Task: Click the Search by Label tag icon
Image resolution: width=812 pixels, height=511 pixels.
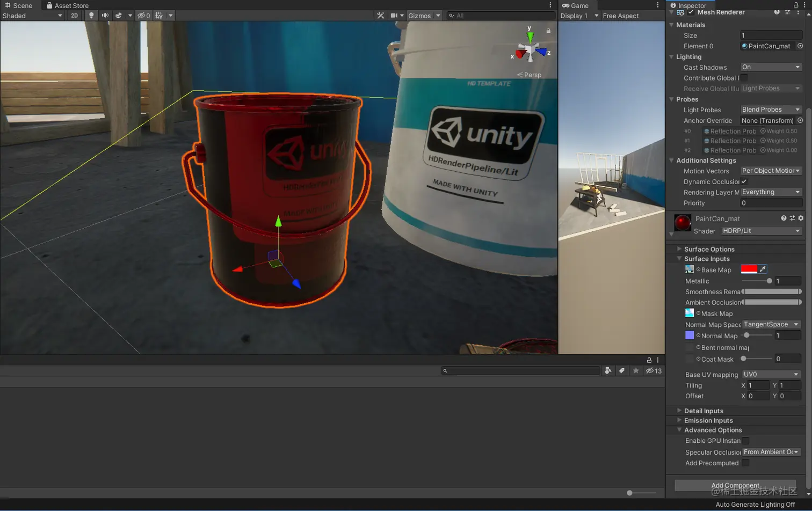Action: [622, 370]
